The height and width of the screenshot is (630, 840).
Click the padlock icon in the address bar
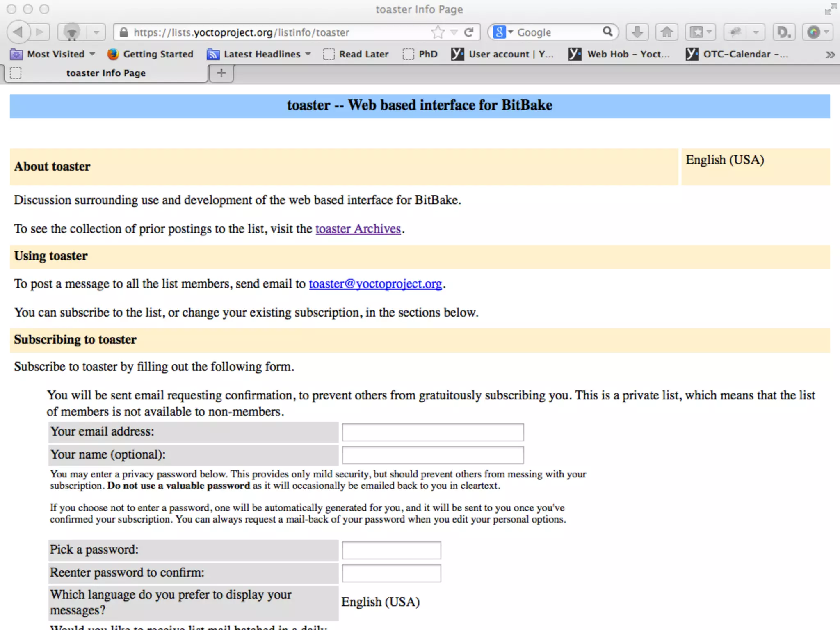point(123,32)
